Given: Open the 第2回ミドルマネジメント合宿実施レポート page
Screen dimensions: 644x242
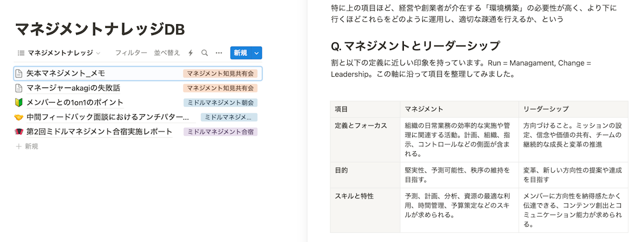Looking at the screenshot, I should pyautogui.click(x=99, y=131).
